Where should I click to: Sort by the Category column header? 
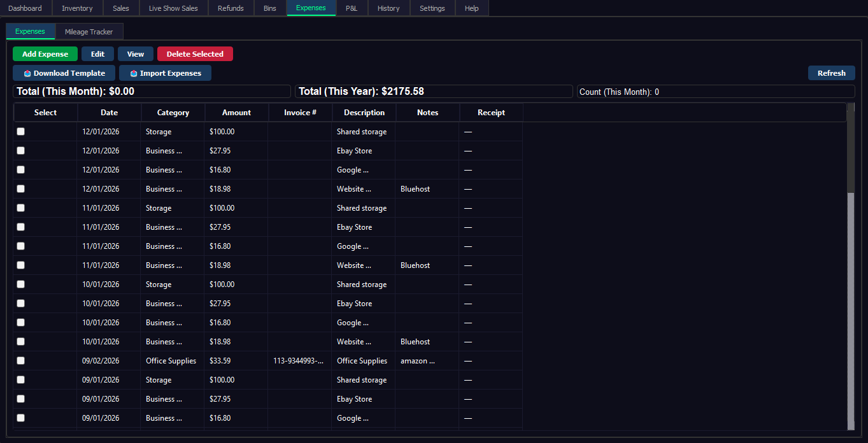[173, 113]
